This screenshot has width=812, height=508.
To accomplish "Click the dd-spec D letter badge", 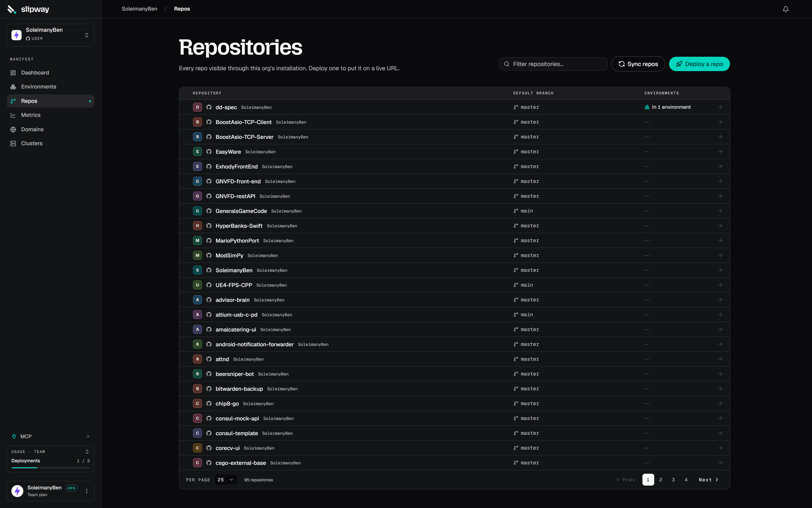I will (197, 107).
